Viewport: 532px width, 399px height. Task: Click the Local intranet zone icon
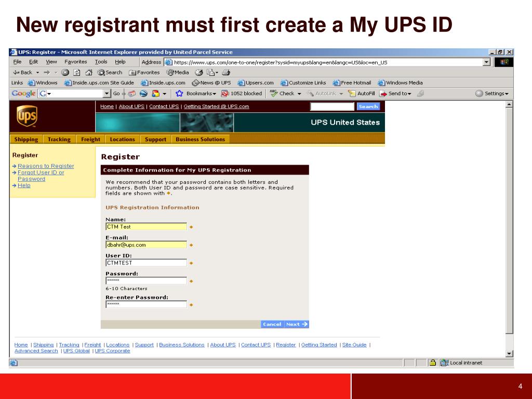pos(444,363)
